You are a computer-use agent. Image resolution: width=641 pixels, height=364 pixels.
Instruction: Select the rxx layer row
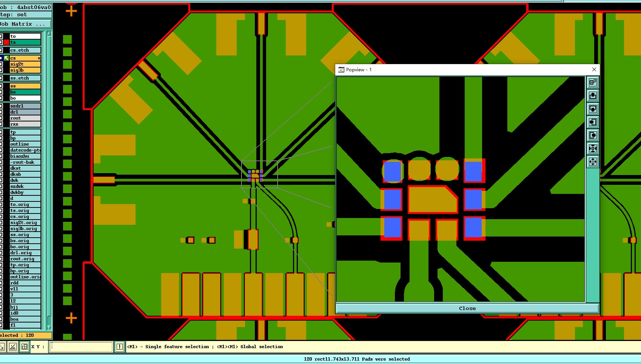(25, 124)
